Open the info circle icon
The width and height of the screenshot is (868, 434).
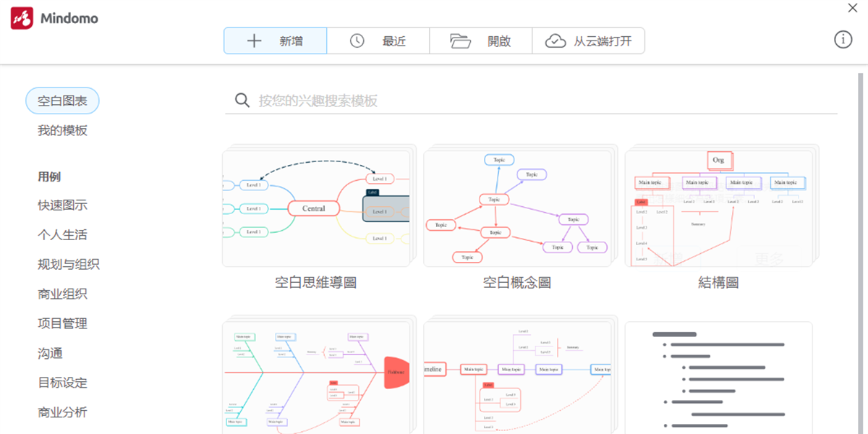point(843,40)
